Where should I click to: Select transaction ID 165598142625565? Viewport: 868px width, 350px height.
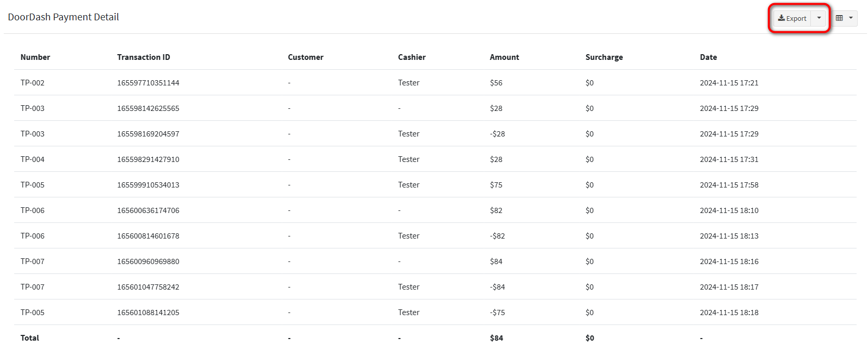click(x=148, y=108)
